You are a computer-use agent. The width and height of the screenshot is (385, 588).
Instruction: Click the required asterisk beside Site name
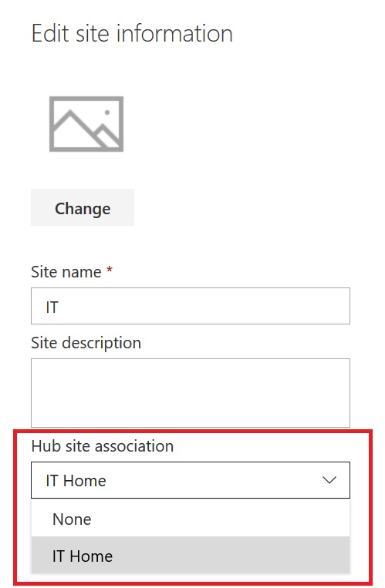[x=110, y=270]
